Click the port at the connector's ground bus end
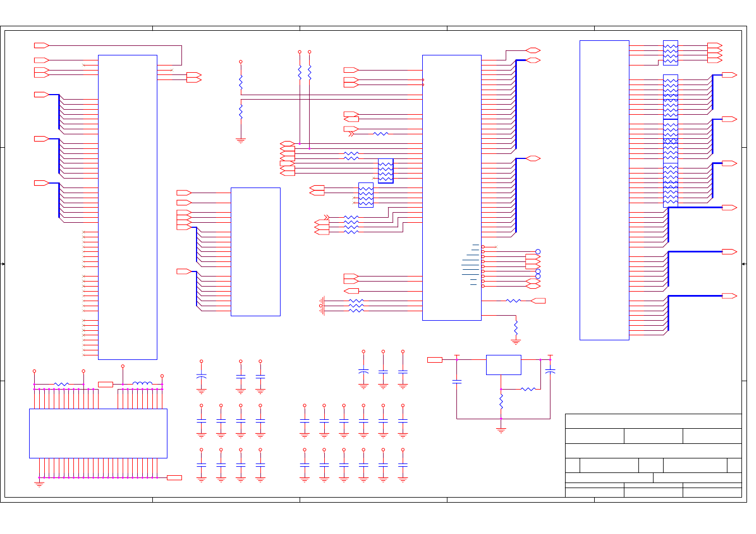756x534 pixels. pos(174,477)
